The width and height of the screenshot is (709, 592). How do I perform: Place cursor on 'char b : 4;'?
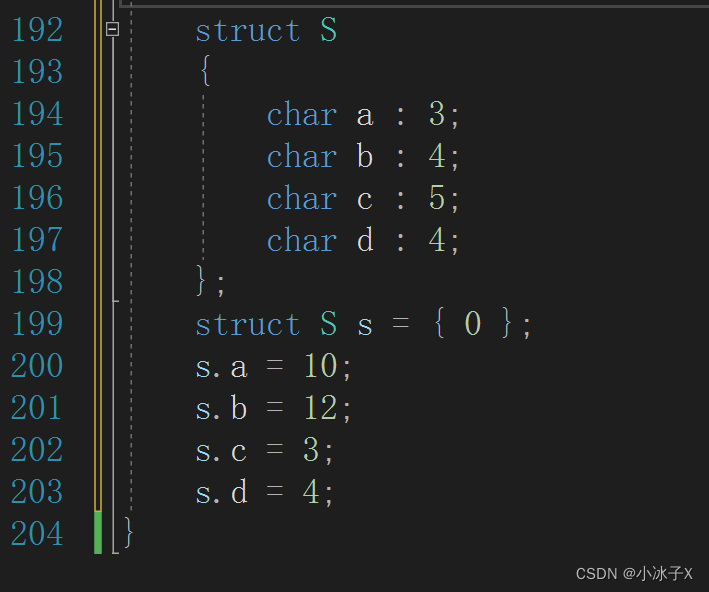point(363,156)
